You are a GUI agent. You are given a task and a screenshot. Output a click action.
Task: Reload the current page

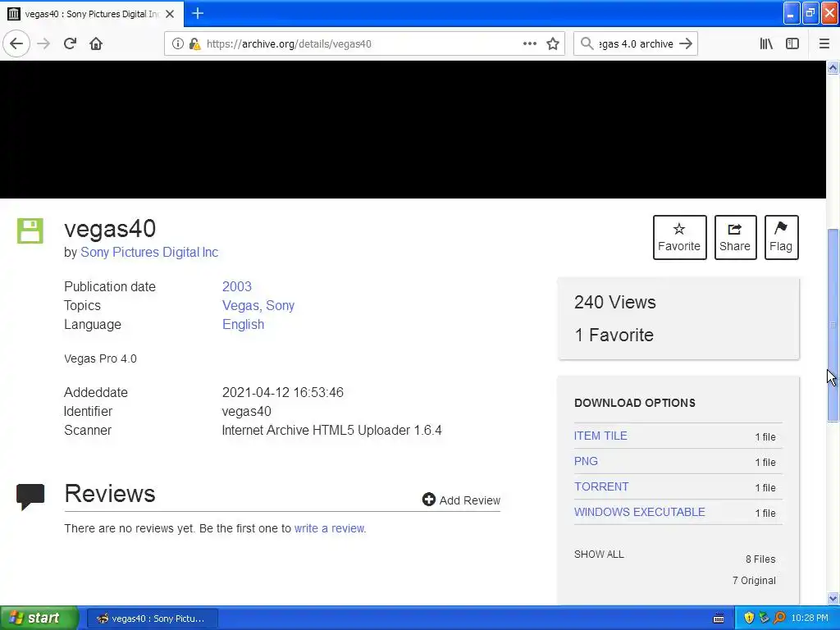pyautogui.click(x=70, y=44)
